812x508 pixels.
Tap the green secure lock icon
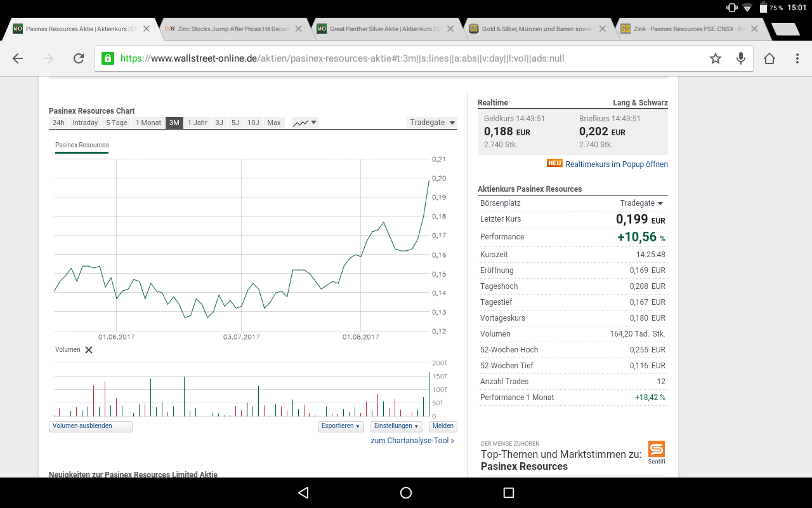108,58
